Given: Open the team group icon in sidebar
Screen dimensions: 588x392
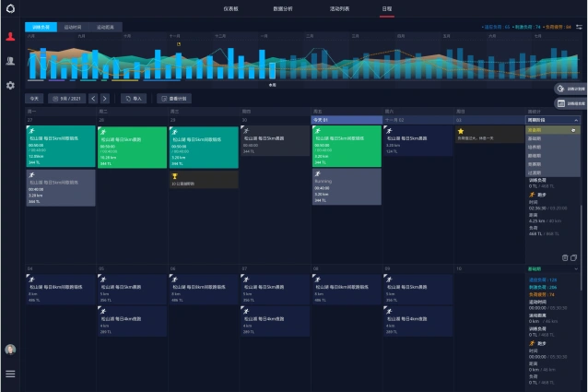Looking at the screenshot, I should coord(10,61).
